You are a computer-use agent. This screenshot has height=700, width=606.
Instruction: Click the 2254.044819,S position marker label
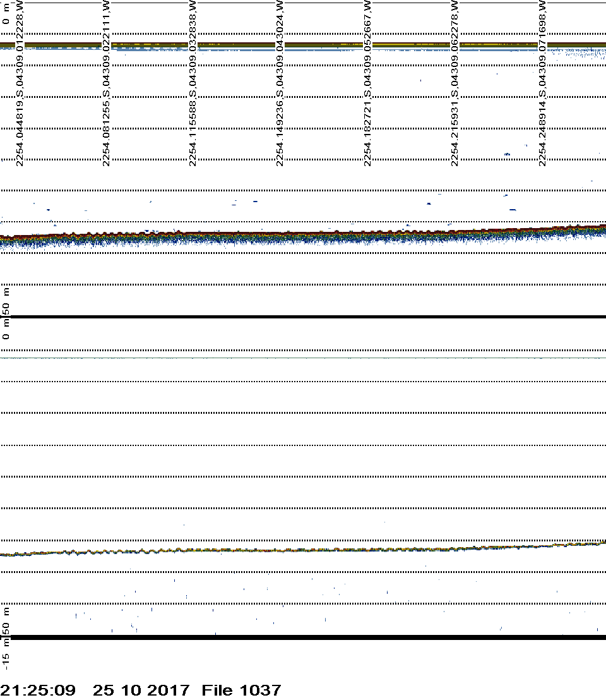(20, 83)
